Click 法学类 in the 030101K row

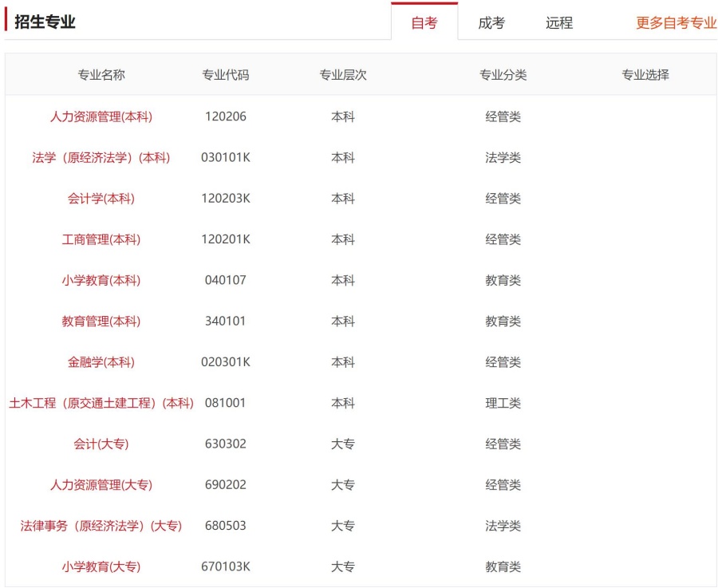pos(503,157)
